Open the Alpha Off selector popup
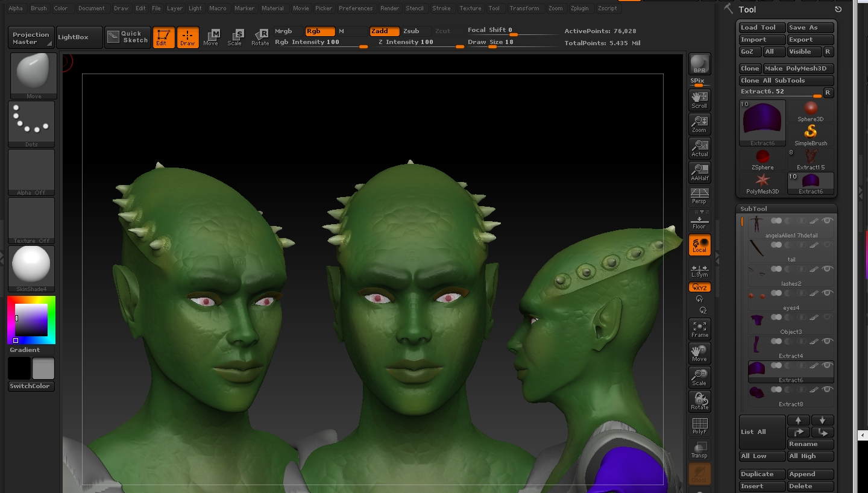This screenshot has width=868, height=493. pyautogui.click(x=31, y=172)
